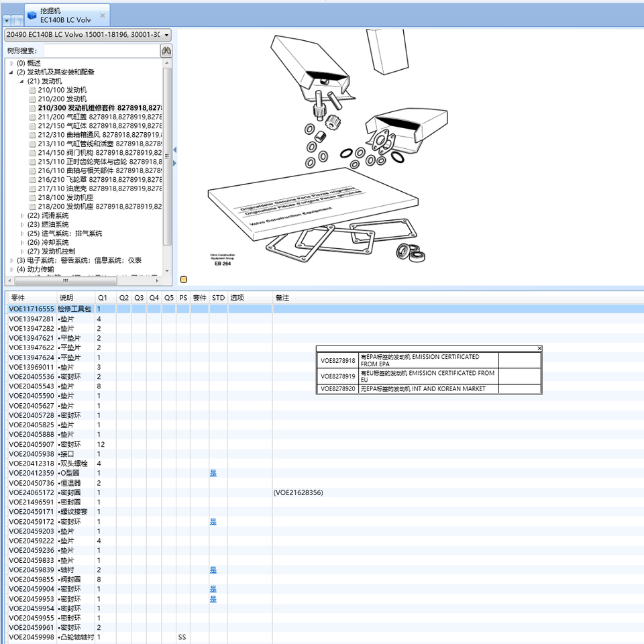Select part number VOE20405907
The image size is (644, 644).
pyautogui.click(x=32, y=444)
